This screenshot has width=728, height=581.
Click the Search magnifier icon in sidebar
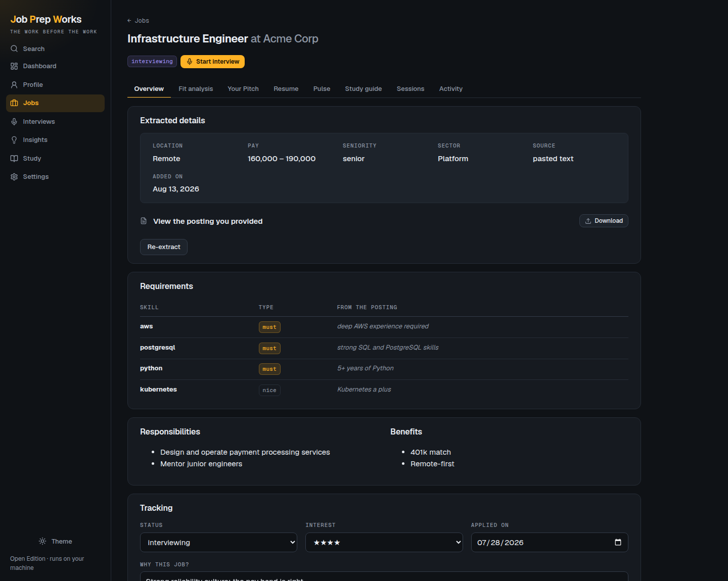click(14, 49)
